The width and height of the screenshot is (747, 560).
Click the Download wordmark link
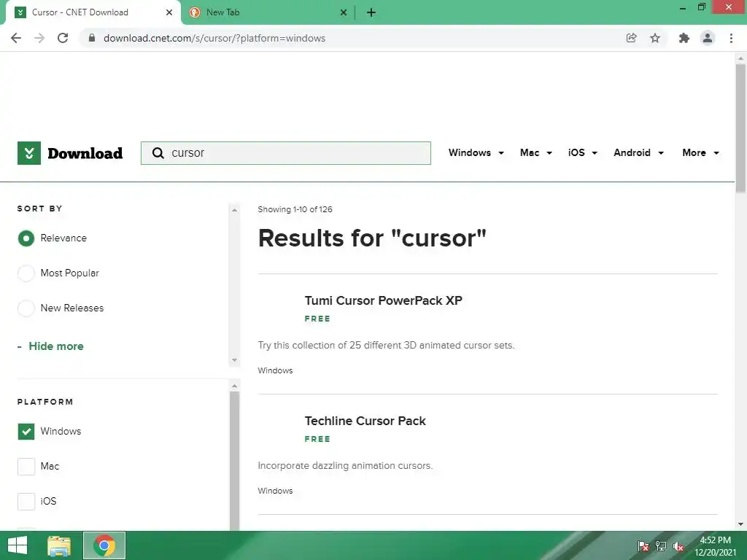click(85, 153)
